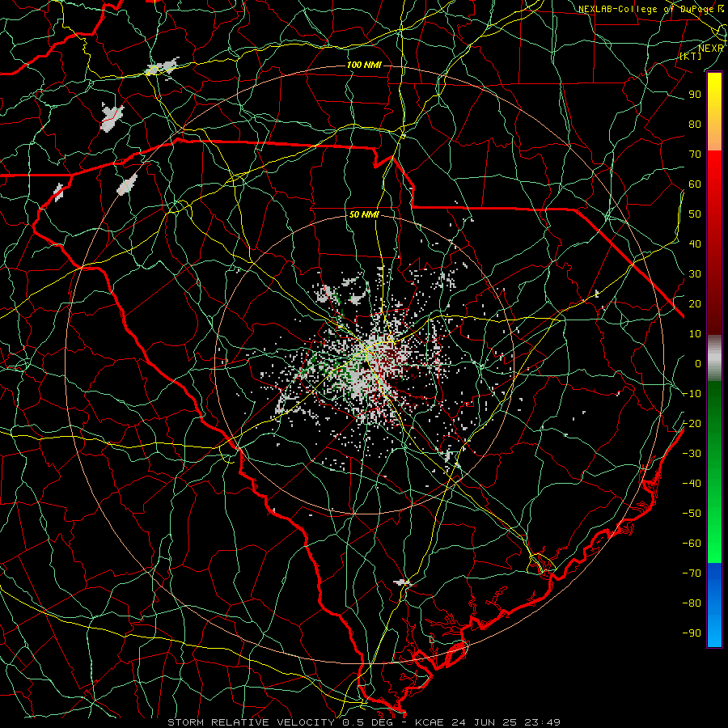Screen dimensions: 728x728
Task: Click the -20 legend value
Action: pyautogui.click(x=692, y=423)
